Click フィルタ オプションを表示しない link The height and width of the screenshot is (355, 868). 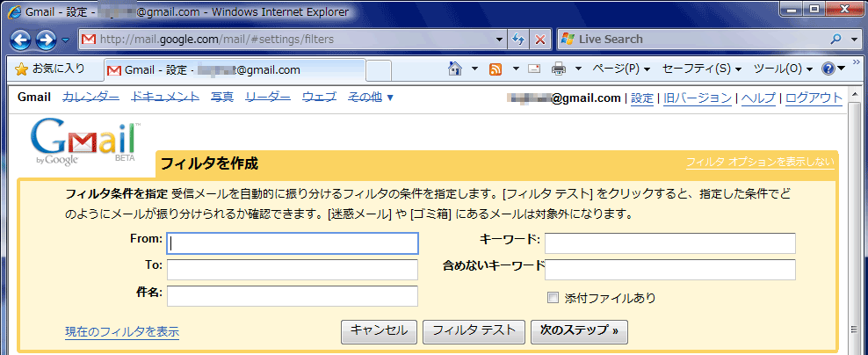tap(760, 163)
